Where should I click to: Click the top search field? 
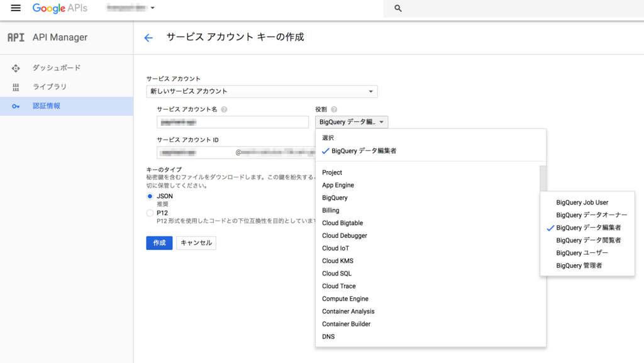point(513,8)
